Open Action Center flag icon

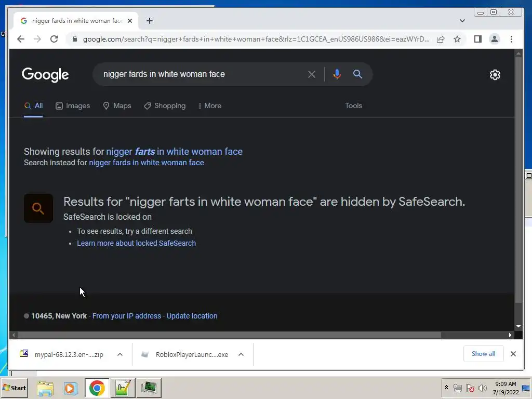click(x=470, y=388)
